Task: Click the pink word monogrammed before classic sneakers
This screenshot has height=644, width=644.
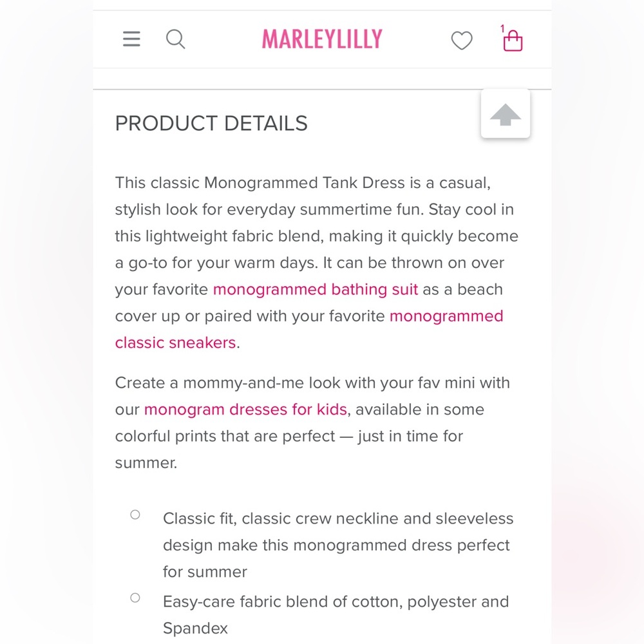Action: pyautogui.click(x=446, y=316)
